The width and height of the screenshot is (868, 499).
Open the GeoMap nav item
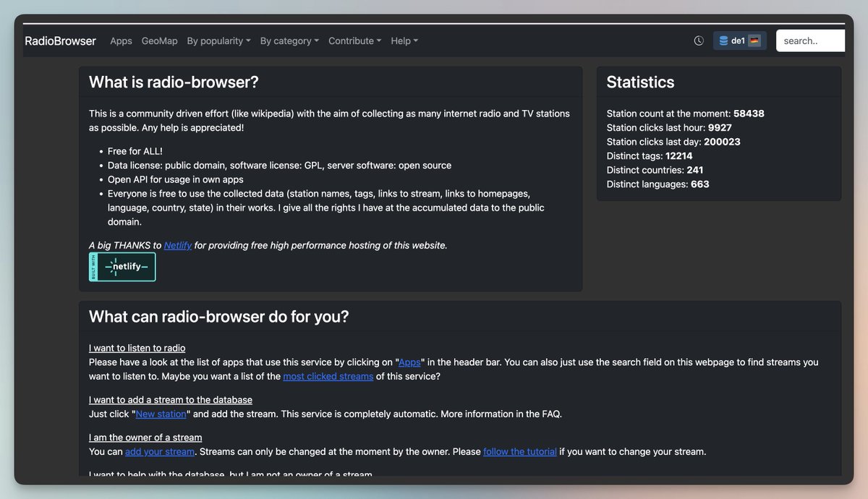159,40
